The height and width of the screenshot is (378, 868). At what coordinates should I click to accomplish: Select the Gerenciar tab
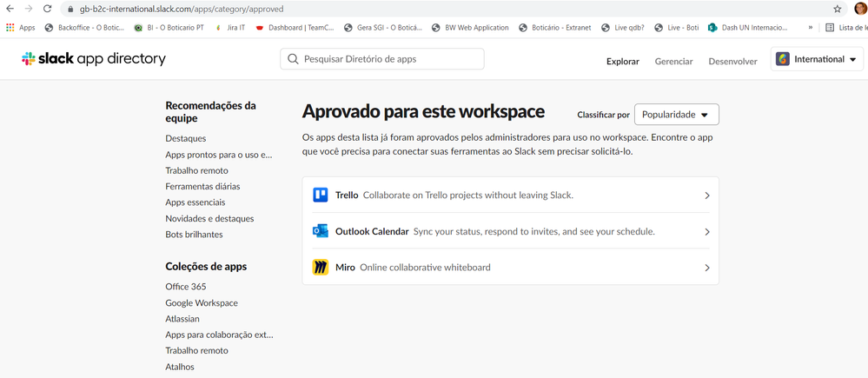[673, 62]
